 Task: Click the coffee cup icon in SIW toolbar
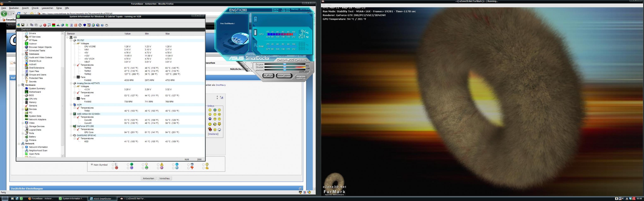pos(106,25)
